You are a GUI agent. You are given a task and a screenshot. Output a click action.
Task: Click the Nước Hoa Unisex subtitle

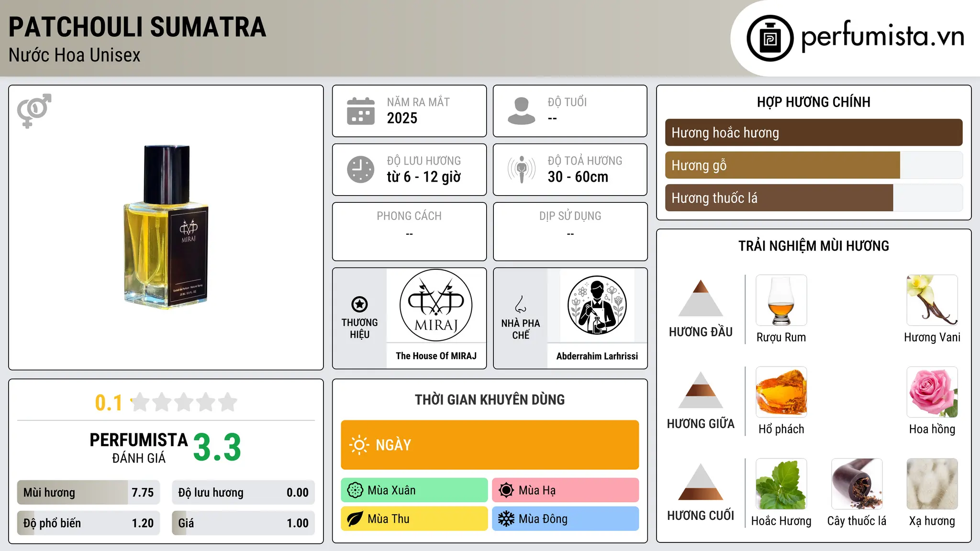tap(75, 55)
